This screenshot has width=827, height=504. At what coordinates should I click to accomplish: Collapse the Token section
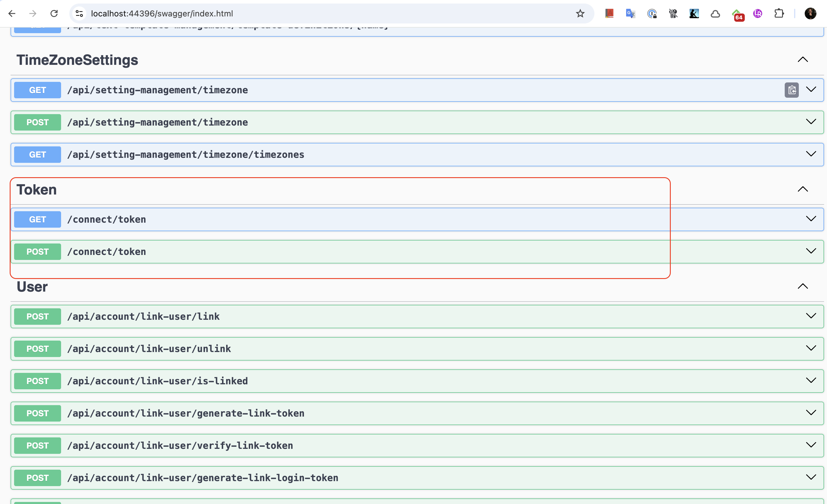coord(803,189)
